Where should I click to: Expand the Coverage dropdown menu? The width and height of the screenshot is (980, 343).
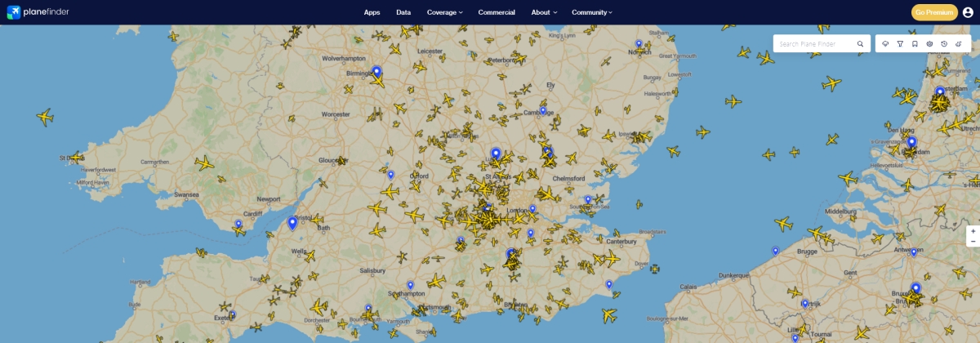(444, 12)
